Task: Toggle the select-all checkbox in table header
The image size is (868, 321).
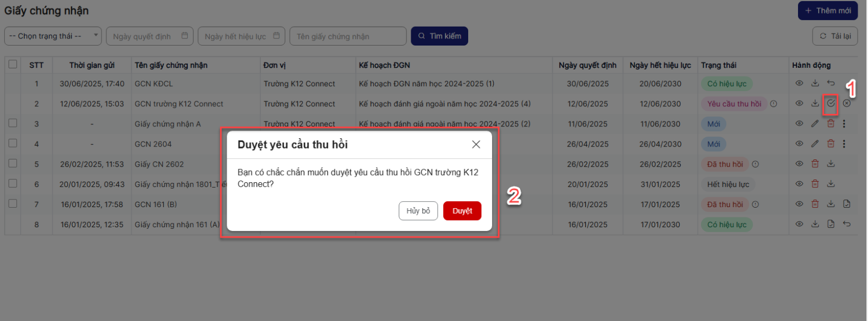Action: tap(13, 65)
